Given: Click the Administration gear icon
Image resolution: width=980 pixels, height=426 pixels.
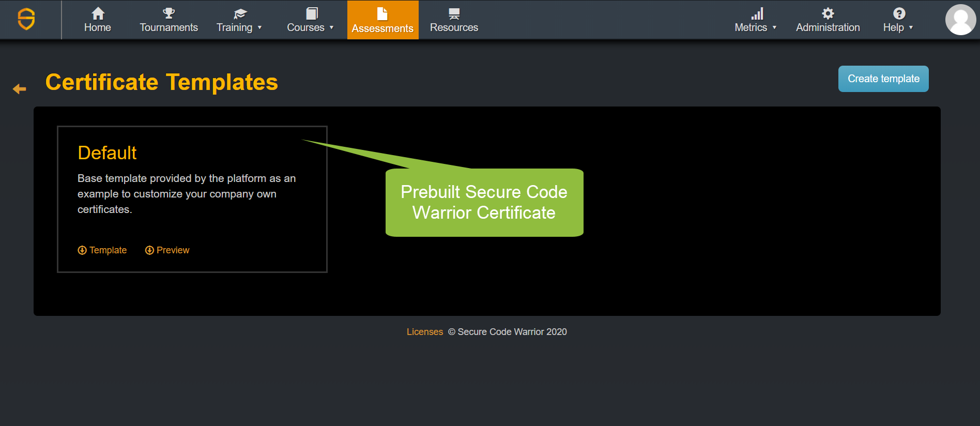Looking at the screenshot, I should tap(828, 13).
